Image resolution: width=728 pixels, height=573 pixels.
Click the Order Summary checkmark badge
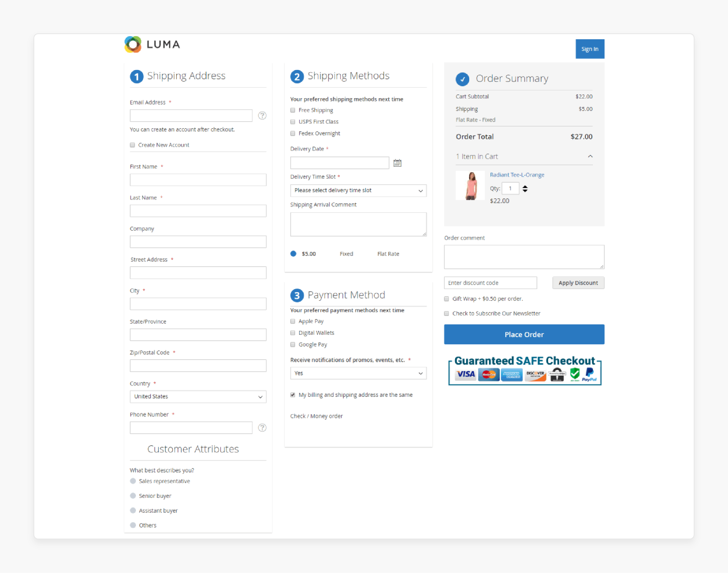(462, 79)
